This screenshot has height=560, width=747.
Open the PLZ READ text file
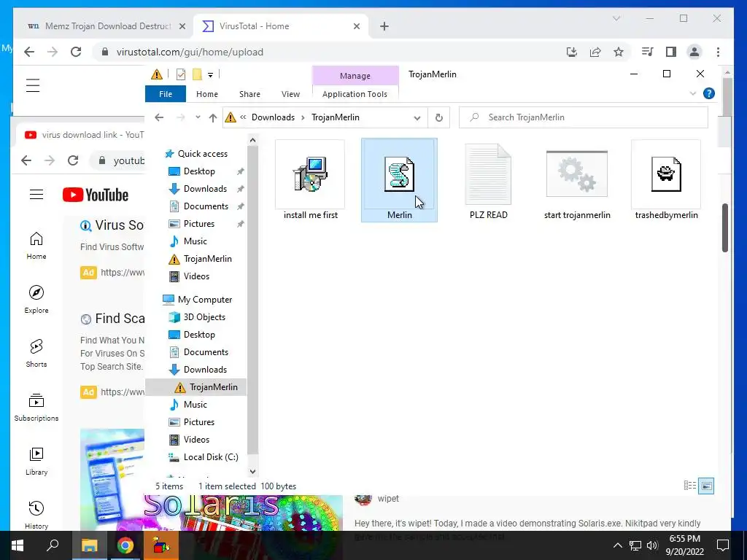pos(488,180)
